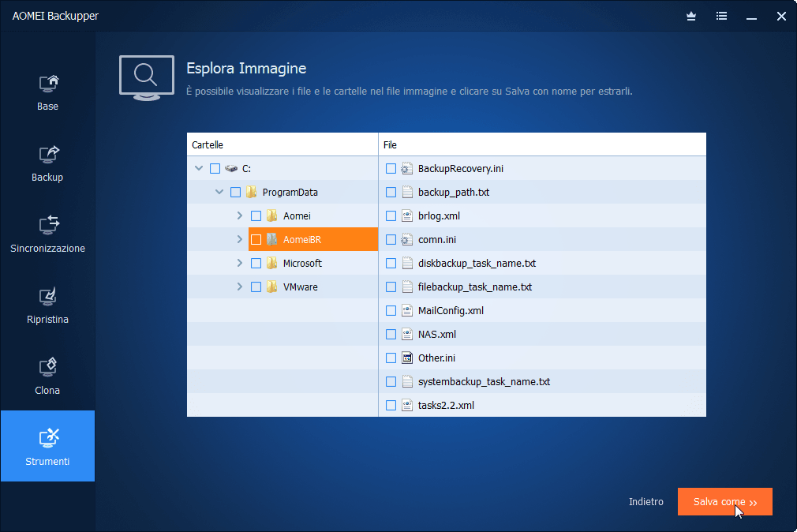797x532 pixels.
Task: Collapse the ProgramData folder node
Action: pyautogui.click(x=219, y=192)
